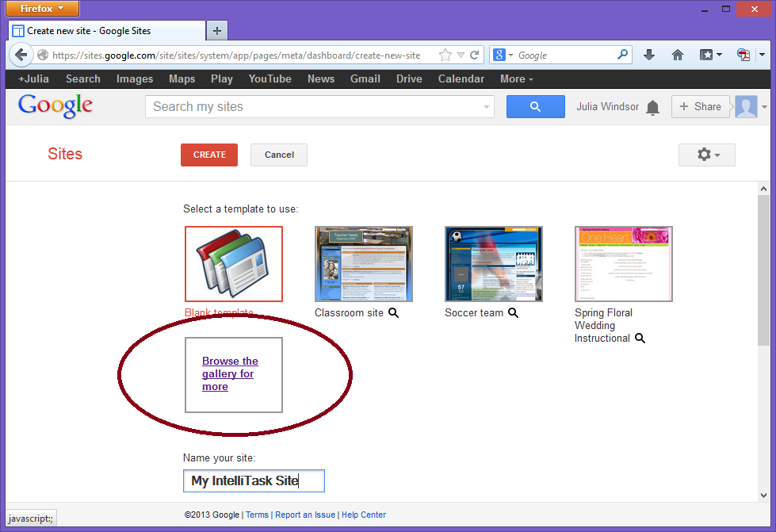Open Search in Google bar
This screenshot has width=776, height=532.
(x=83, y=78)
